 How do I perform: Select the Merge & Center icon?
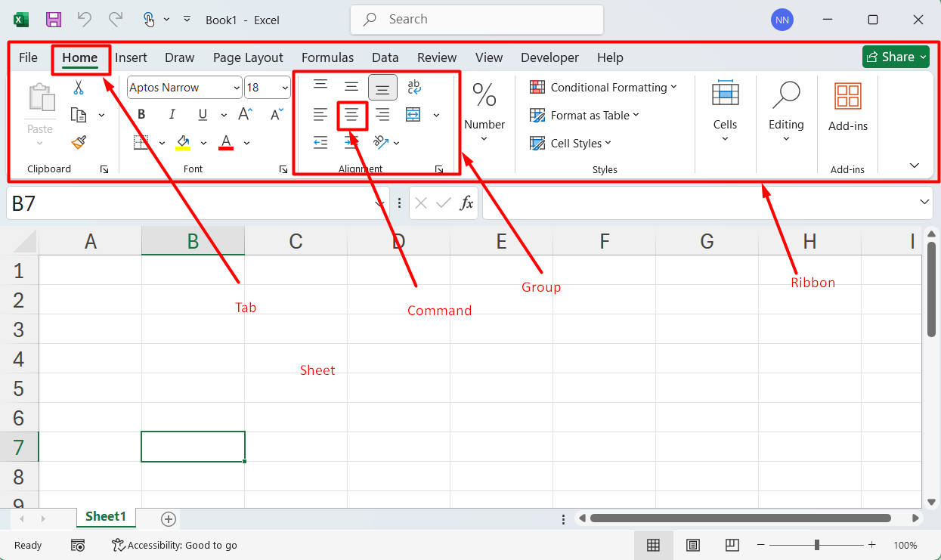(413, 114)
